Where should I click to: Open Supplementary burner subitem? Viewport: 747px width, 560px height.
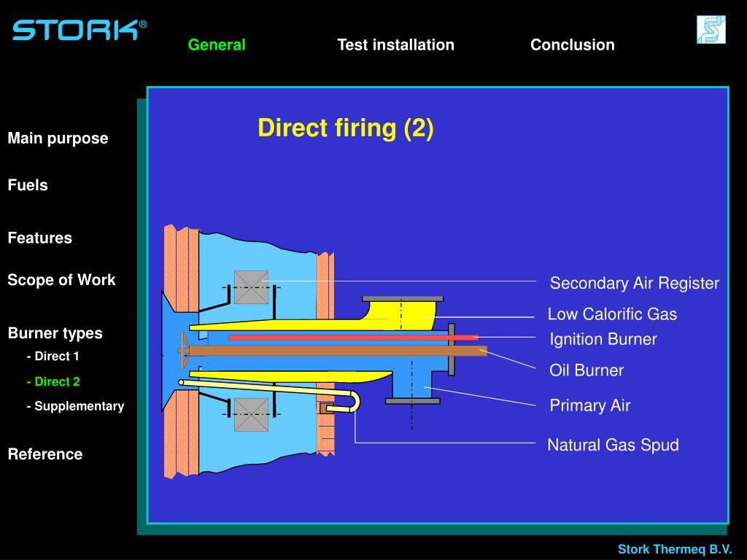(75, 406)
